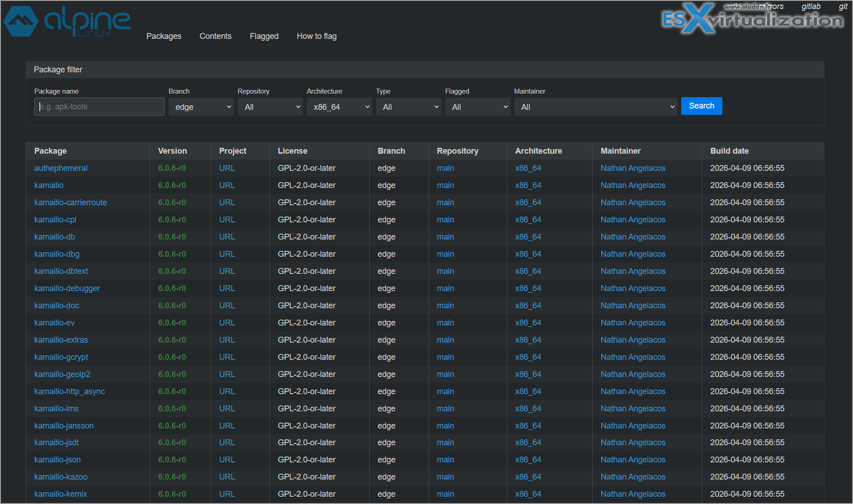853x504 pixels.
Task: Go to the Contents page
Action: point(215,36)
